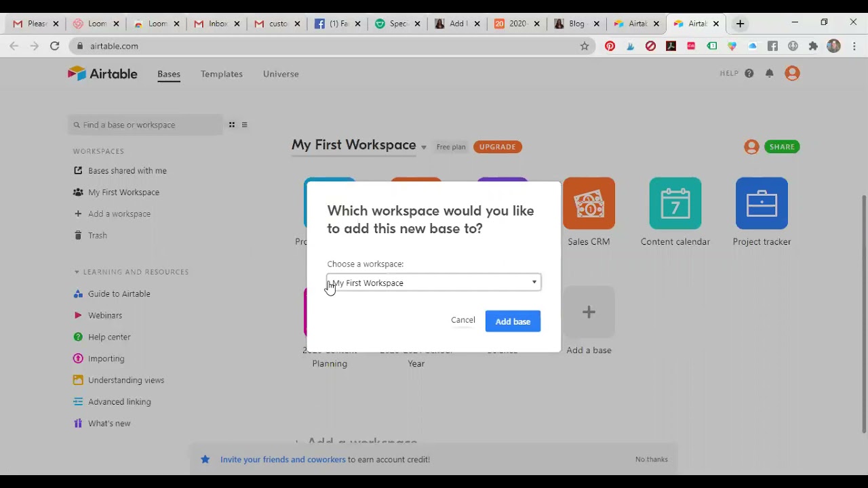Open the Chrome three-dot menu

[854, 46]
